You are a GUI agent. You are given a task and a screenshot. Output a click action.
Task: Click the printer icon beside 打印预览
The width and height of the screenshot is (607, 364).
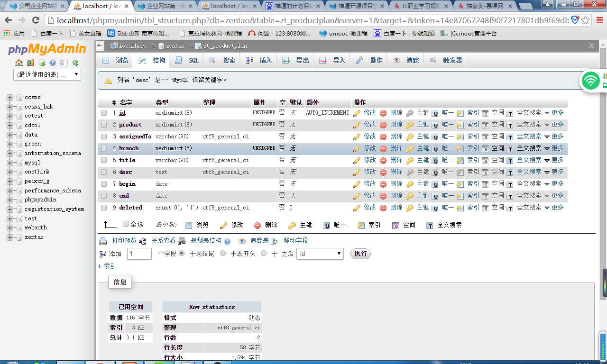pos(103,241)
